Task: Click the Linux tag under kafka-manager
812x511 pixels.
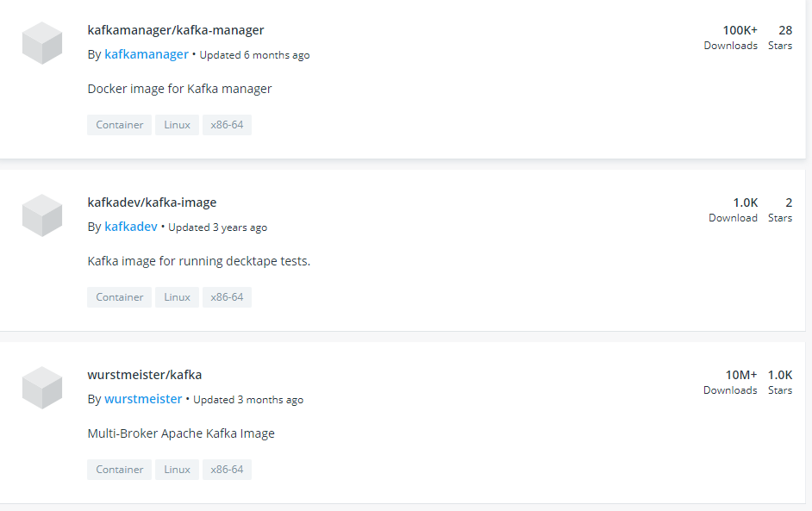Action: (x=177, y=125)
